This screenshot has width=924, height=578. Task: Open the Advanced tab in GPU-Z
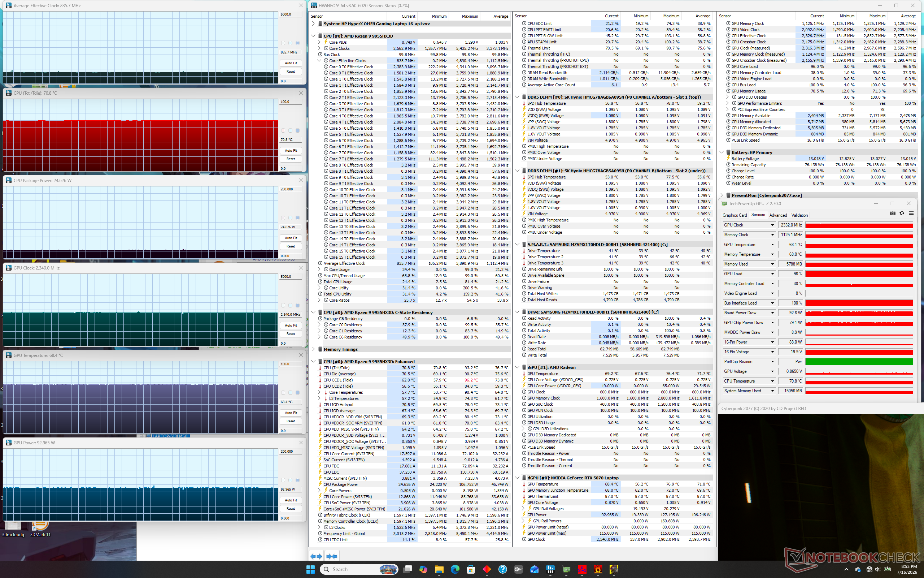coord(778,215)
